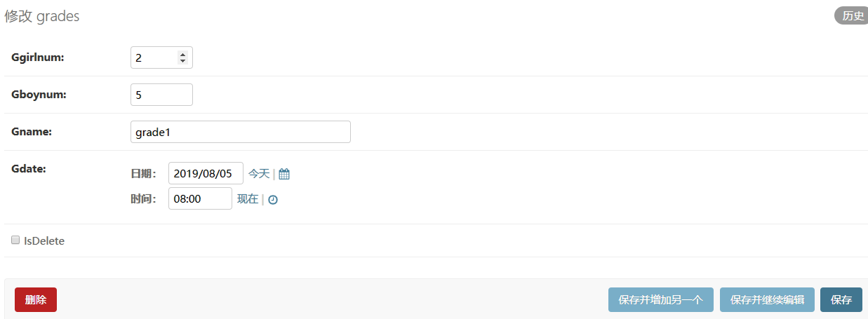
Task: Open the calendar picker icon for Gdate
Action: [284, 174]
